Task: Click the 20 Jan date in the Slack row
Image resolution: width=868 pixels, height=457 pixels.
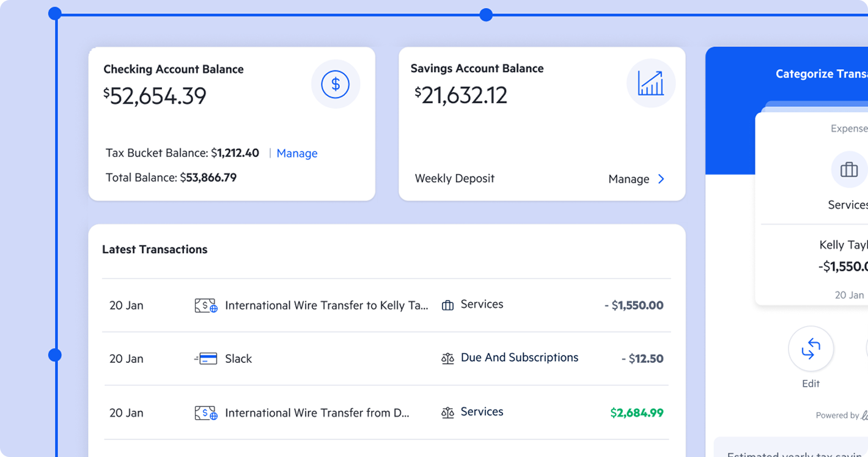Action: click(127, 359)
